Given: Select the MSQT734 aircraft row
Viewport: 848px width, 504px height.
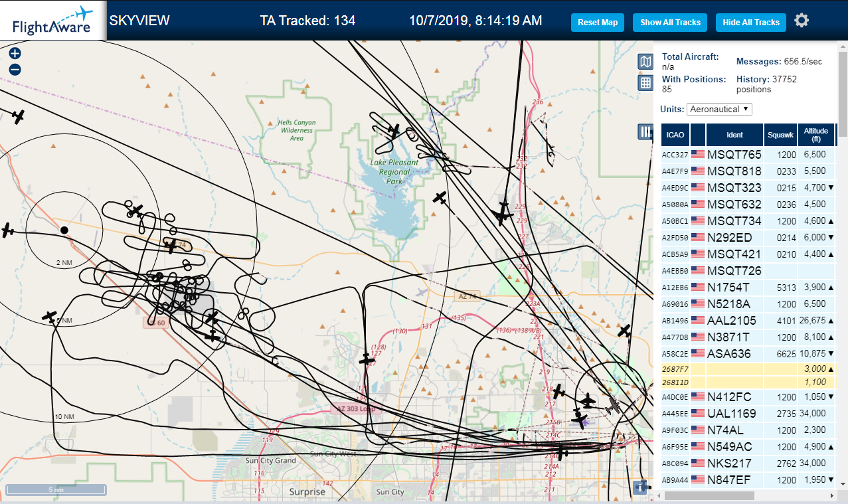Looking at the screenshot, I should 748,221.
